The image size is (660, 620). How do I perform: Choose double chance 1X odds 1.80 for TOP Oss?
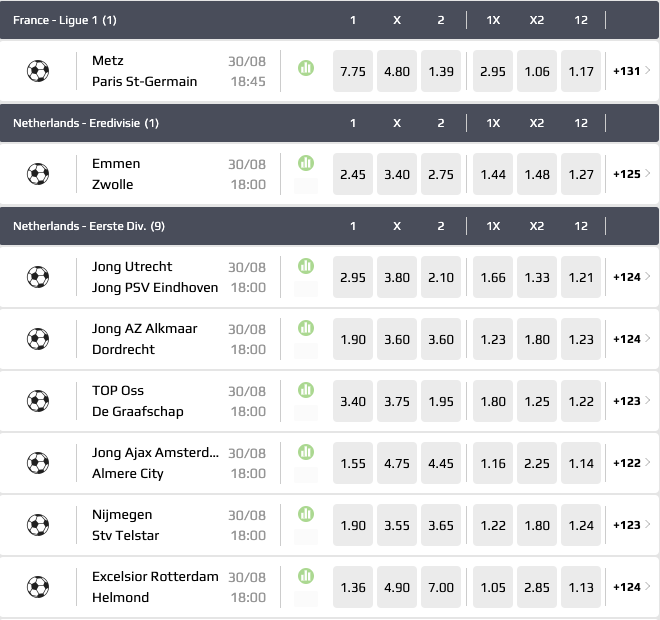pyautogui.click(x=493, y=401)
